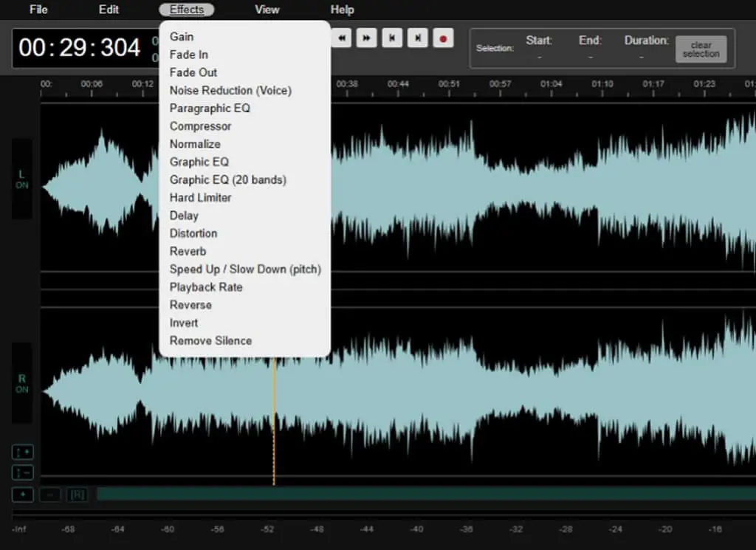
Task: Open the View menu
Action: click(x=267, y=10)
